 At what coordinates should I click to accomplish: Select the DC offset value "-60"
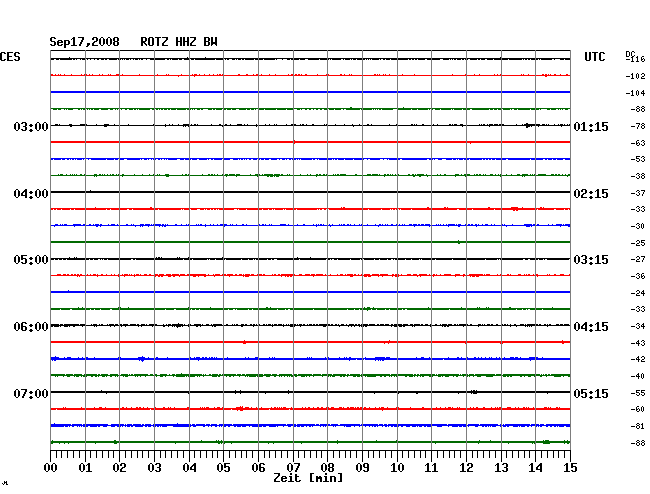pyautogui.click(x=638, y=409)
